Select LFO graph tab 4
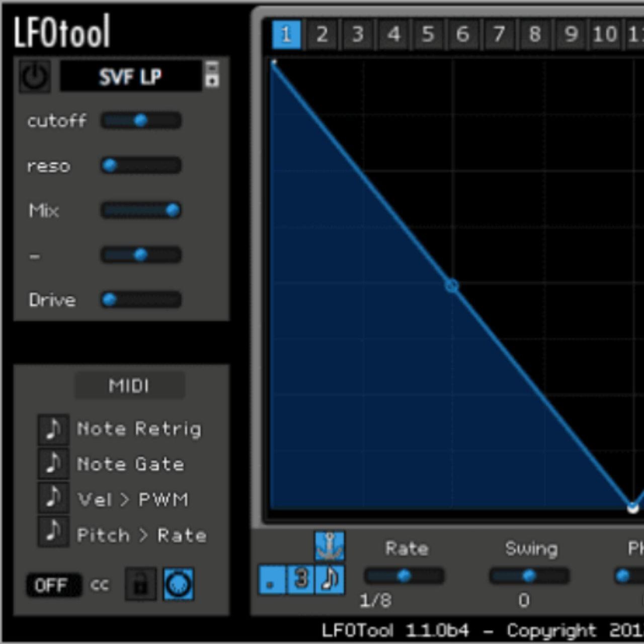 pyautogui.click(x=393, y=34)
